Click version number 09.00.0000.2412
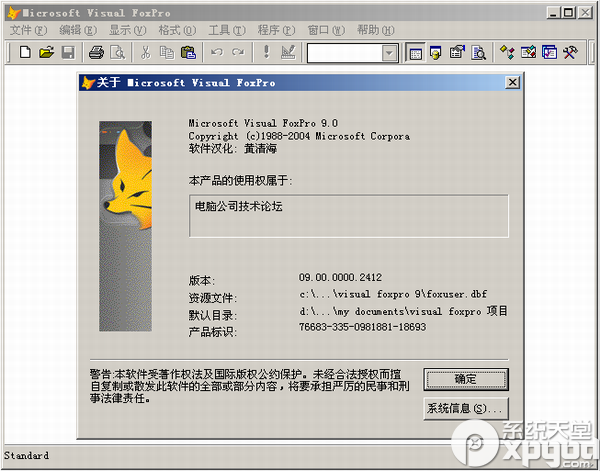Viewport: 600px width, 471px height. click(x=341, y=277)
